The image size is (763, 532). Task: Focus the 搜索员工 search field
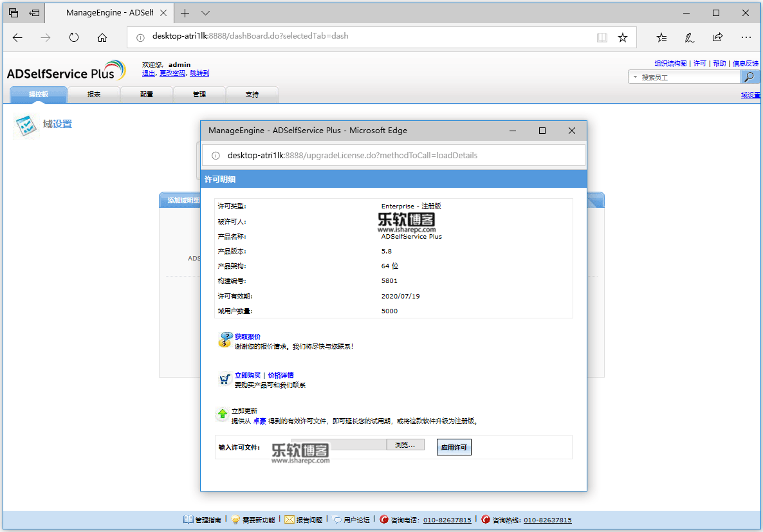[690, 77]
